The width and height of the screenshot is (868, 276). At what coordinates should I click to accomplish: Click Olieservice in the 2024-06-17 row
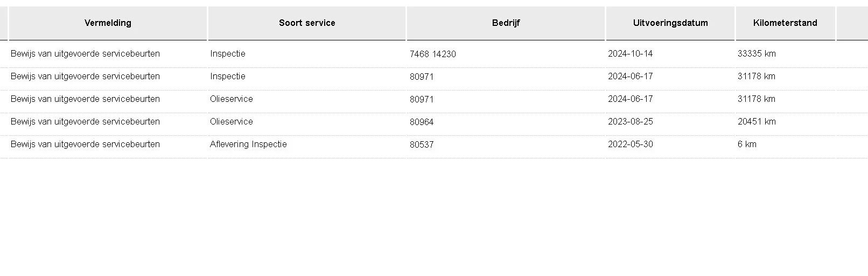pyautogui.click(x=232, y=99)
